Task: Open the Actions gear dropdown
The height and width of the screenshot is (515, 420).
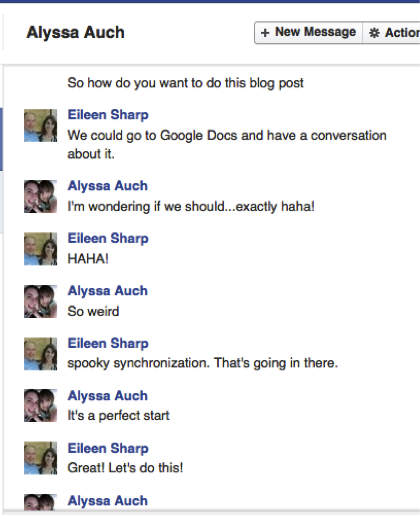Action: click(x=392, y=32)
